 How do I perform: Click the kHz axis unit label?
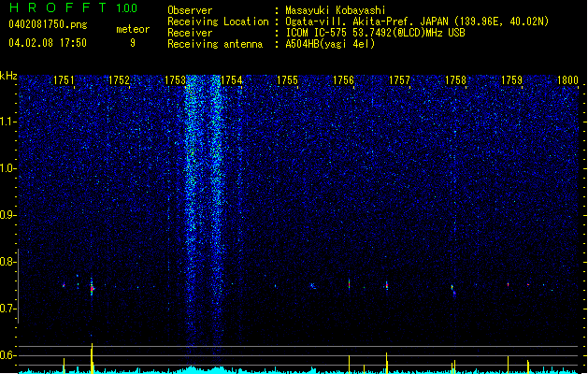point(8,76)
